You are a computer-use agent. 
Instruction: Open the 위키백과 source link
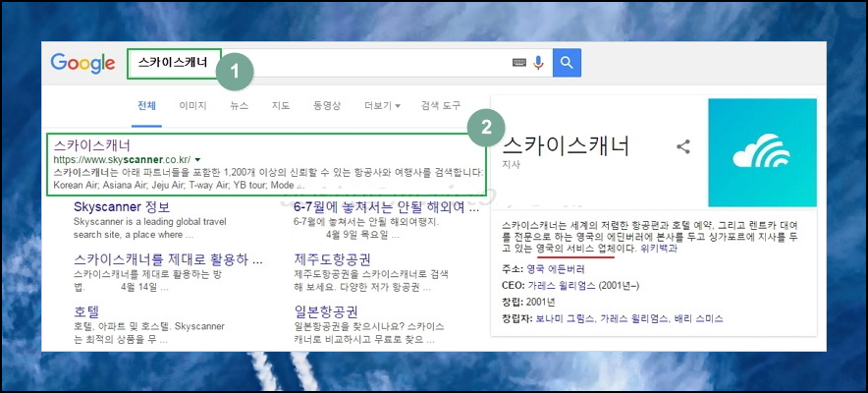[658, 250]
